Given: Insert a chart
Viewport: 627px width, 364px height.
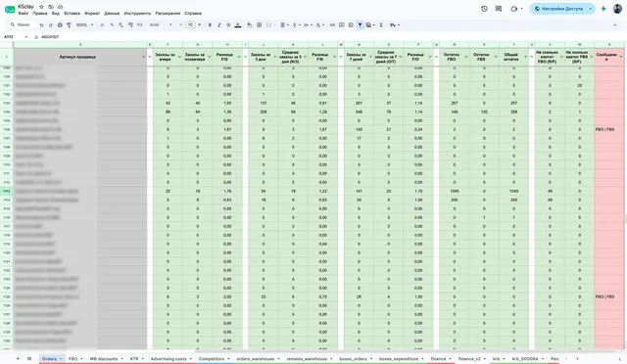Looking at the screenshot, I should (x=351, y=24).
